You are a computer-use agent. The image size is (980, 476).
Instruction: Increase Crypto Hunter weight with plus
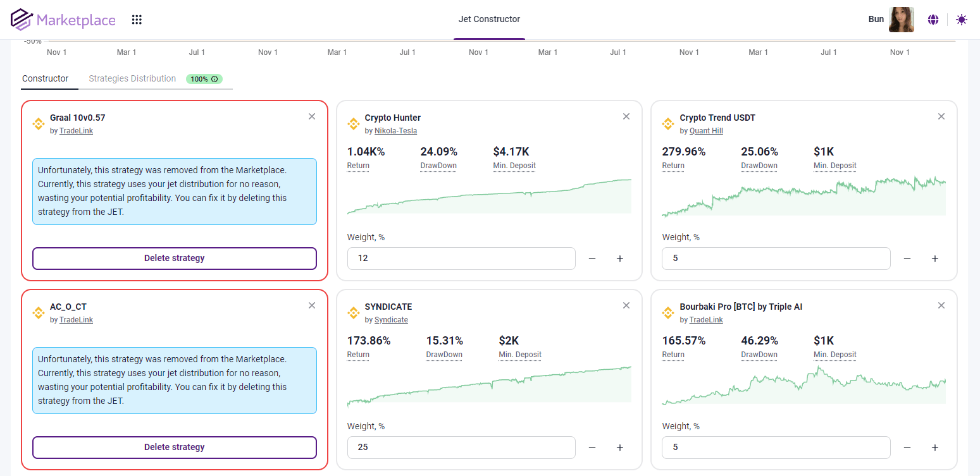coord(620,259)
